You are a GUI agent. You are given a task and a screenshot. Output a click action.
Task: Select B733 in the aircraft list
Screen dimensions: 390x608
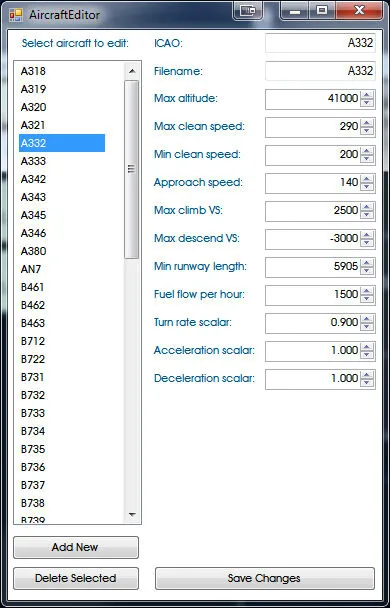(x=62, y=413)
